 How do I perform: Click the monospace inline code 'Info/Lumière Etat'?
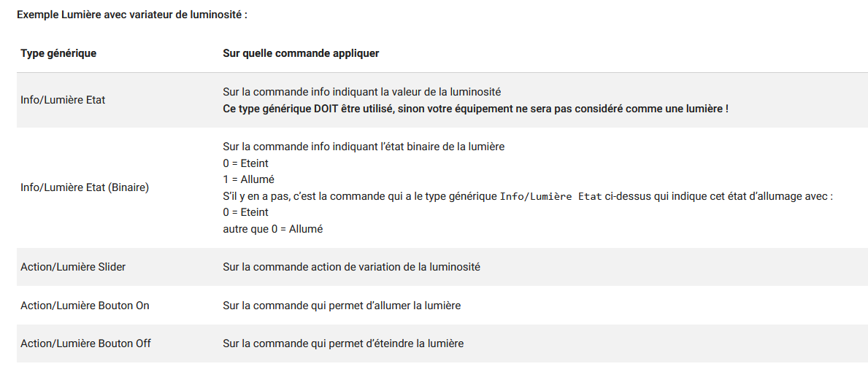click(x=551, y=196)
